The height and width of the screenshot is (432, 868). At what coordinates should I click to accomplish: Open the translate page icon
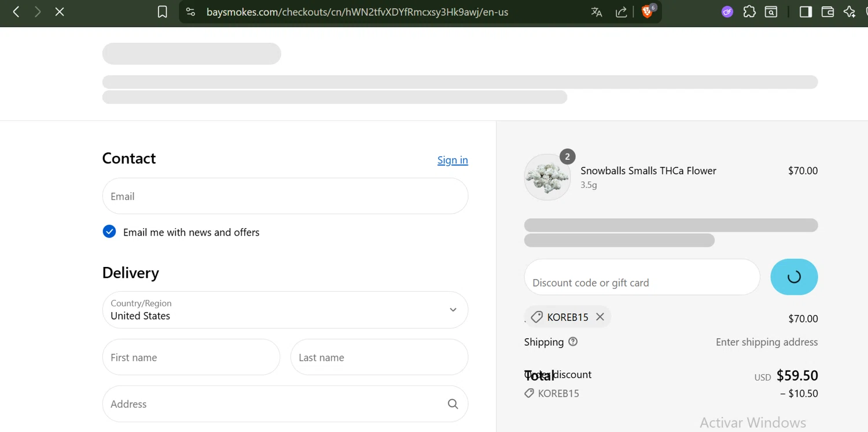(597, 12)
